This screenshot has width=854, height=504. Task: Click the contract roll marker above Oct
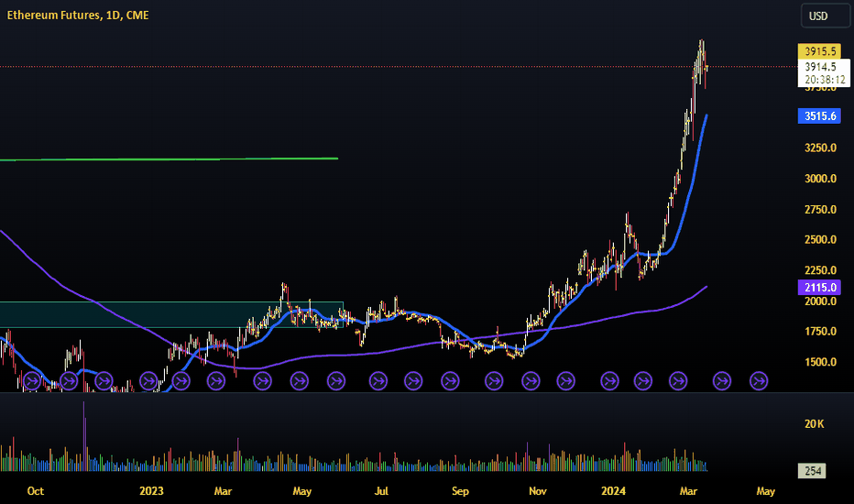pos(32,381)
